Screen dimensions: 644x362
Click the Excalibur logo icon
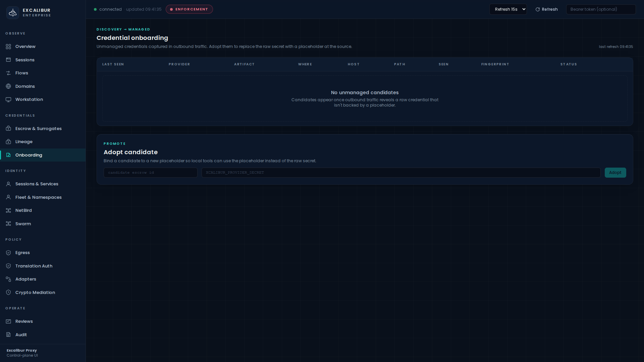[13, 13]
